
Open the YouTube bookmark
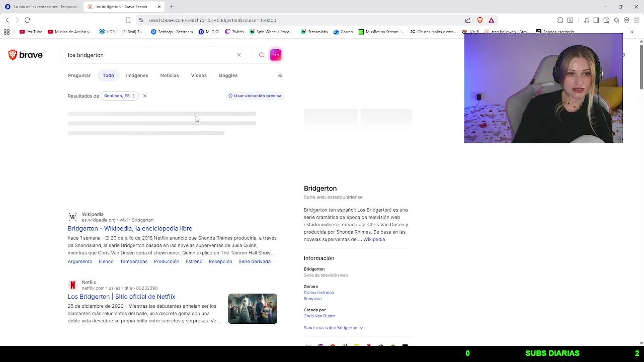[x=31, y=32]
